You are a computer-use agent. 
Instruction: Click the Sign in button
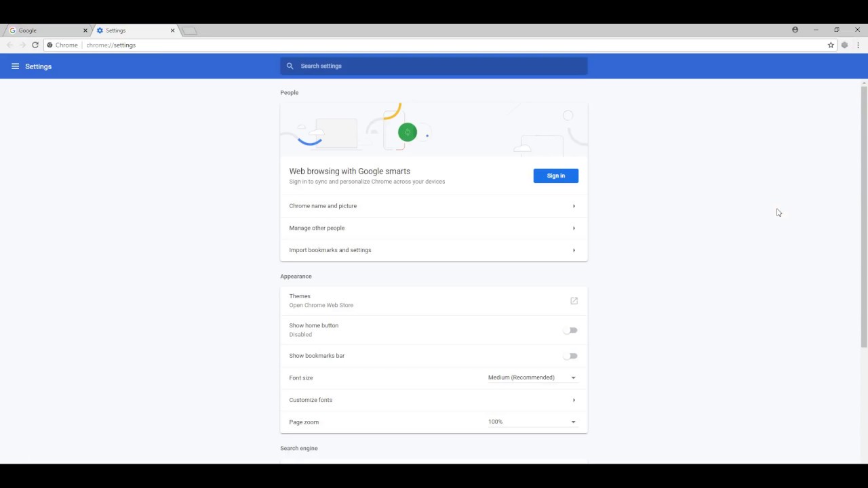pos(555,176)
